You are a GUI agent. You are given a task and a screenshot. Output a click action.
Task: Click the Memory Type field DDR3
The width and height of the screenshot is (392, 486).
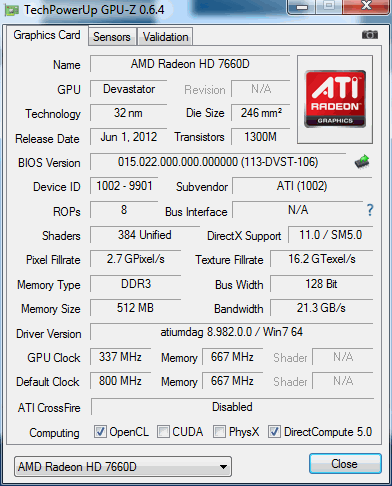point(136,284)
